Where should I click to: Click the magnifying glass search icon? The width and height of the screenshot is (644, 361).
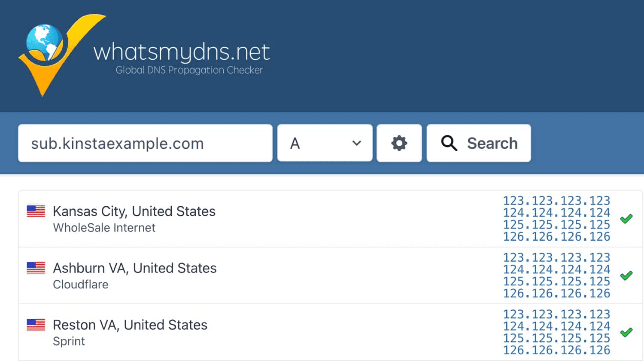click(x=449, y=143)
